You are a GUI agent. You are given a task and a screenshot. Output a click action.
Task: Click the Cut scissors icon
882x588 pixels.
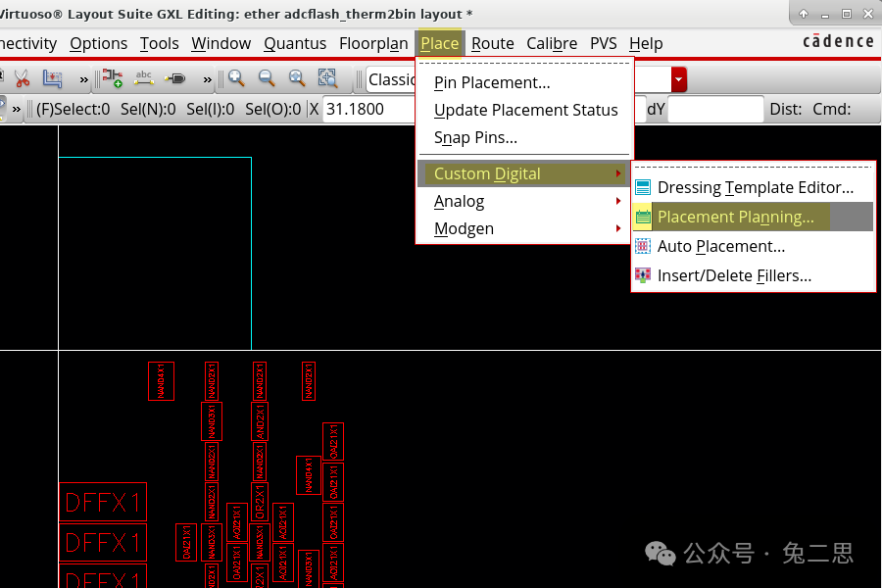[22, 78]
